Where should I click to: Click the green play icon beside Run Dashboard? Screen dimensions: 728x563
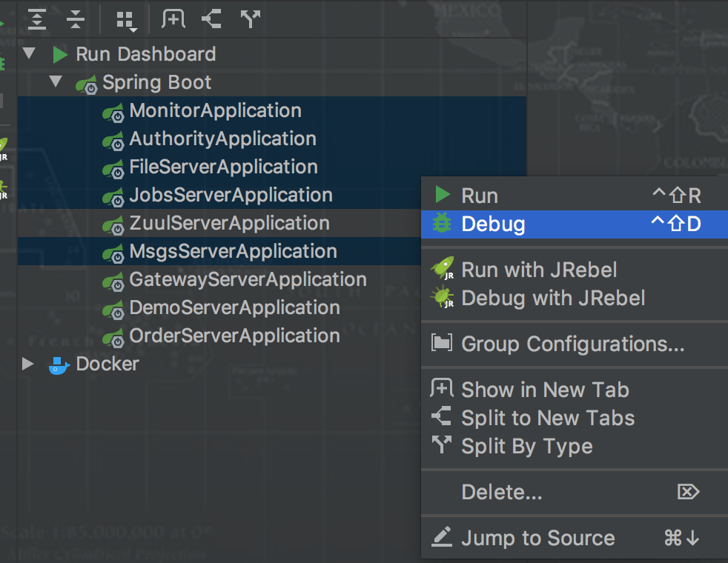pyautogui.click(x=60, y=54)
